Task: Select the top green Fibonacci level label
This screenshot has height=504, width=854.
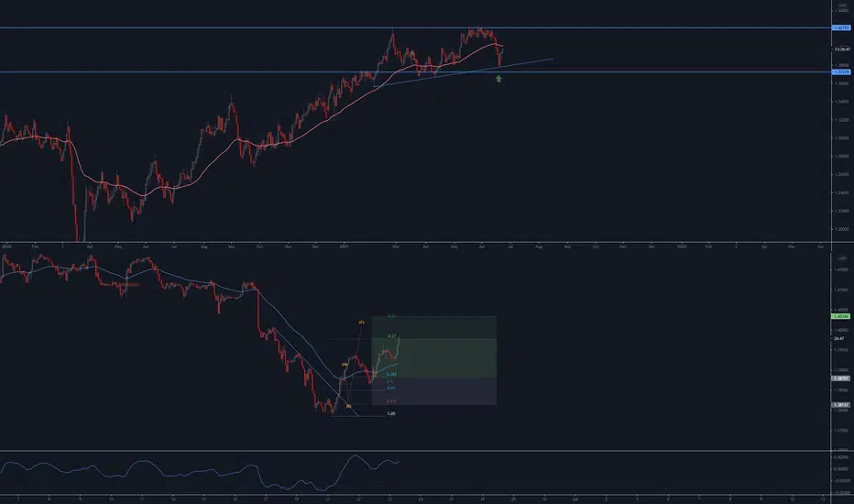Action: pyautogui.click(x=391, y=316)
